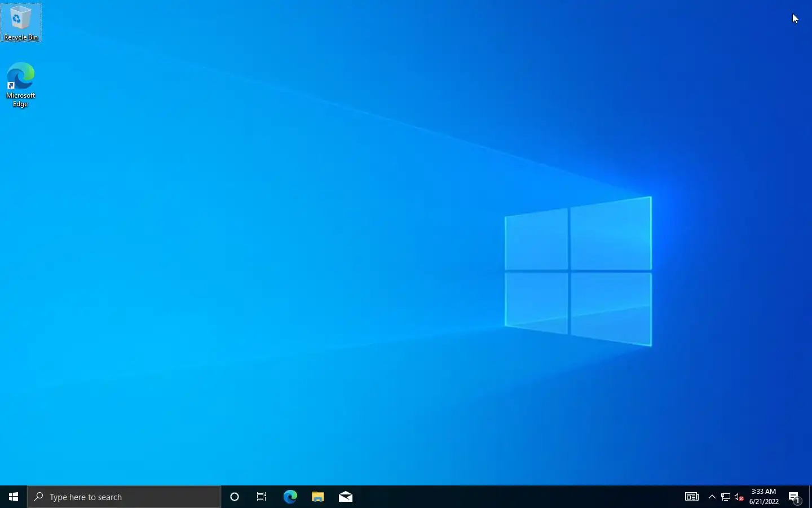Select the Microsoft Edge desktop shortcut
The image size is (812, 508).
click(x=21, y=85)
